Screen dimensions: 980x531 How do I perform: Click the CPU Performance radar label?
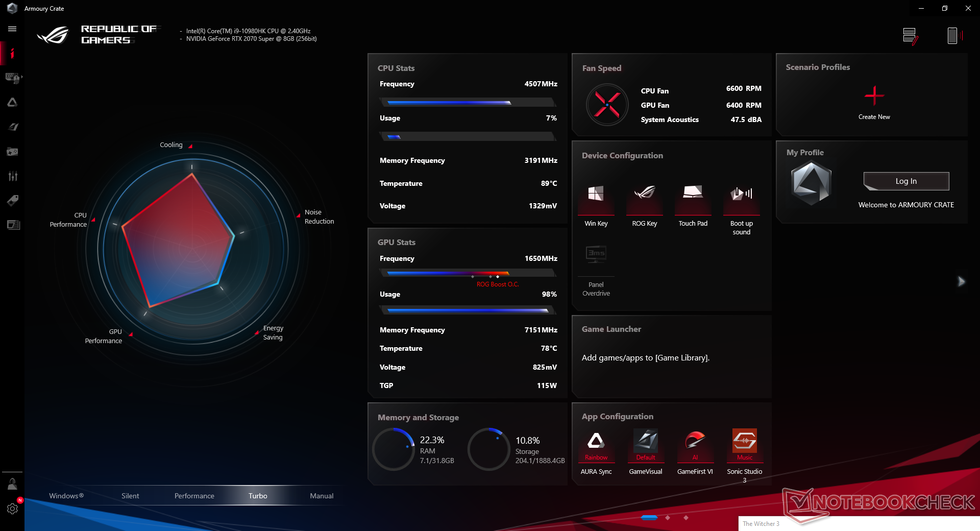pos(68,220)
